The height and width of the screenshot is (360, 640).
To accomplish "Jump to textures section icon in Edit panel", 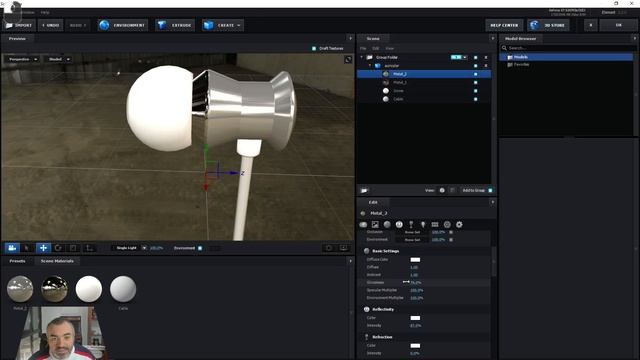I will coord(375,224).
